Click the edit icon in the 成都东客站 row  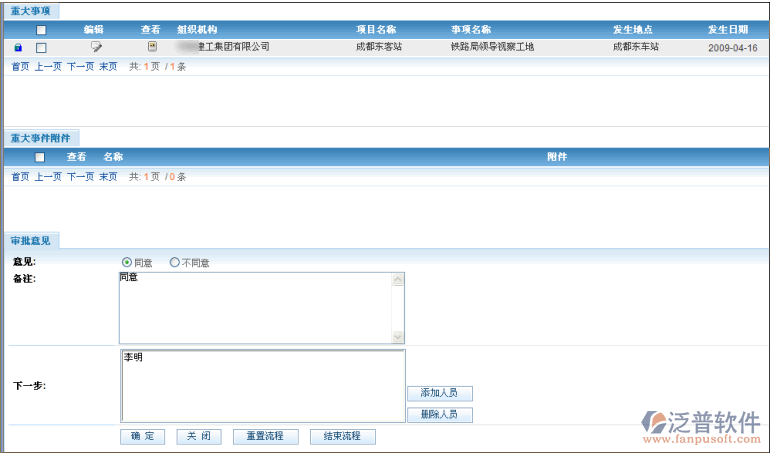click(96, 47)
